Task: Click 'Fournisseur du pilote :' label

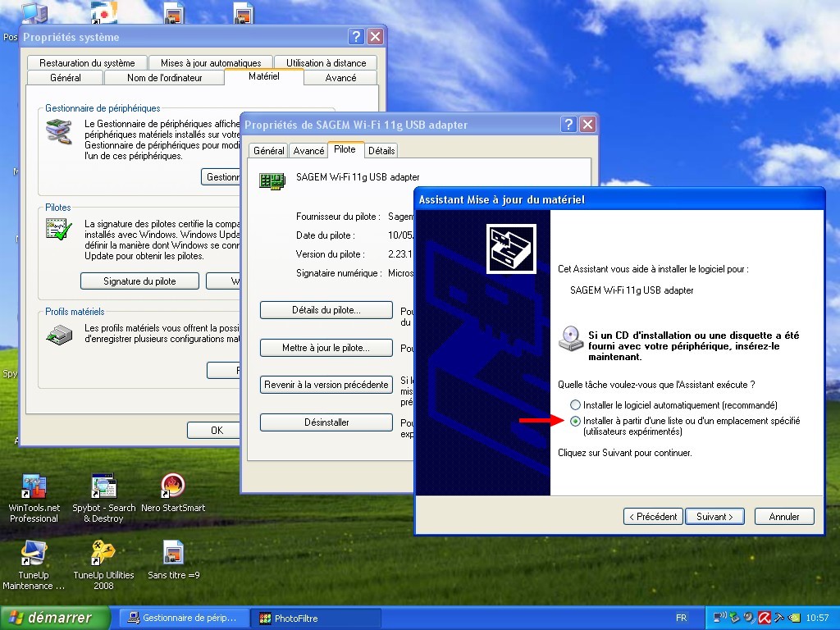Action: click(338, 217)
